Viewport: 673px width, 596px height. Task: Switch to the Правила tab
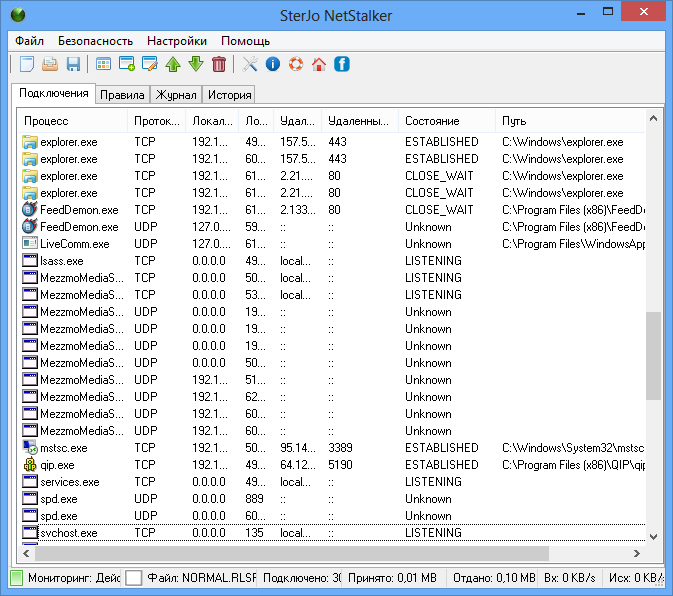[122, 95]
